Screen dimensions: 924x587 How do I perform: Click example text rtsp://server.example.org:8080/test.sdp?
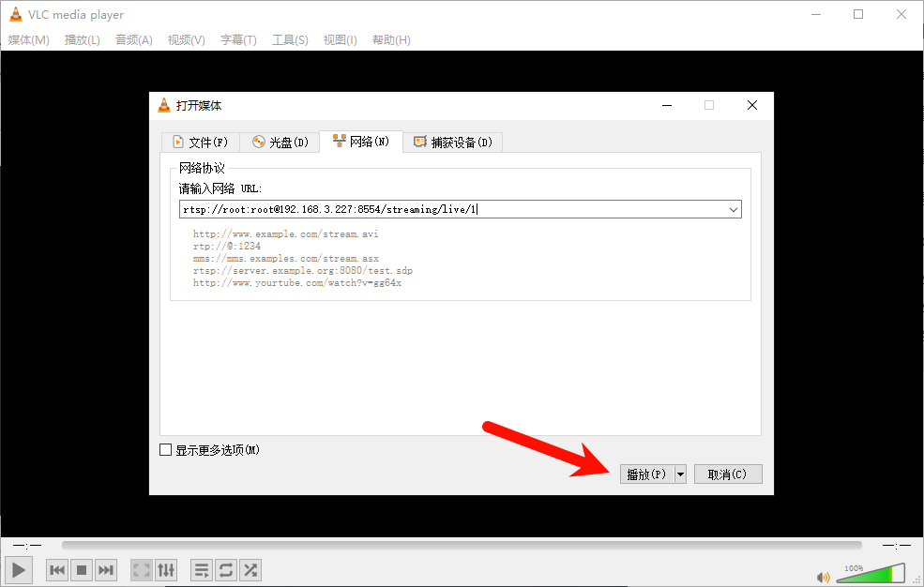(x=303, y=271)
